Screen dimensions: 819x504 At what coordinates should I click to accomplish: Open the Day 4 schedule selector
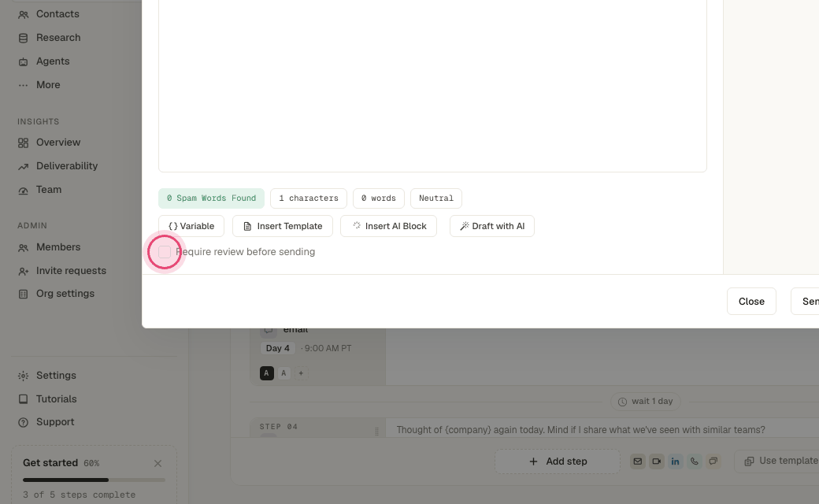pyautogui.click(x=277, y=348)
